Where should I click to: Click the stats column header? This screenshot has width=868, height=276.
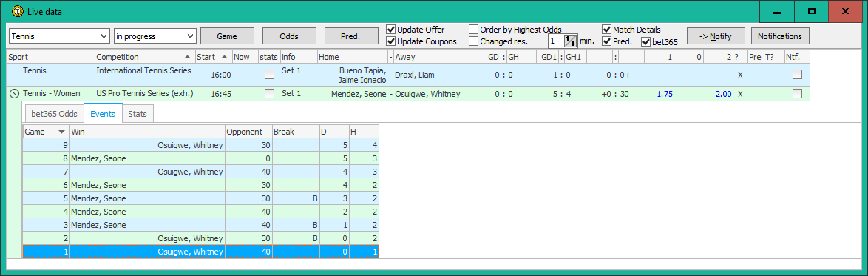(x=269, y=56)
